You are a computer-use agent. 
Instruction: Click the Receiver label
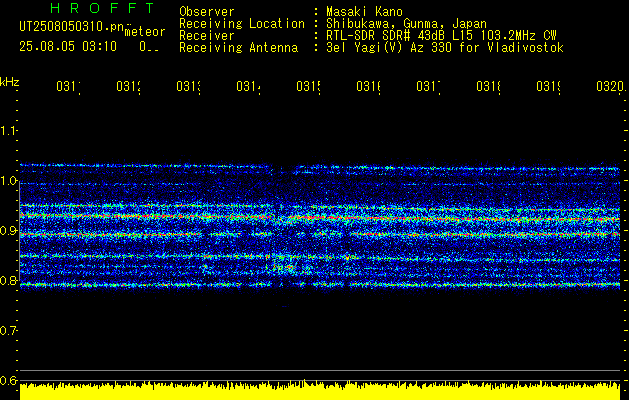coord(207,36)
